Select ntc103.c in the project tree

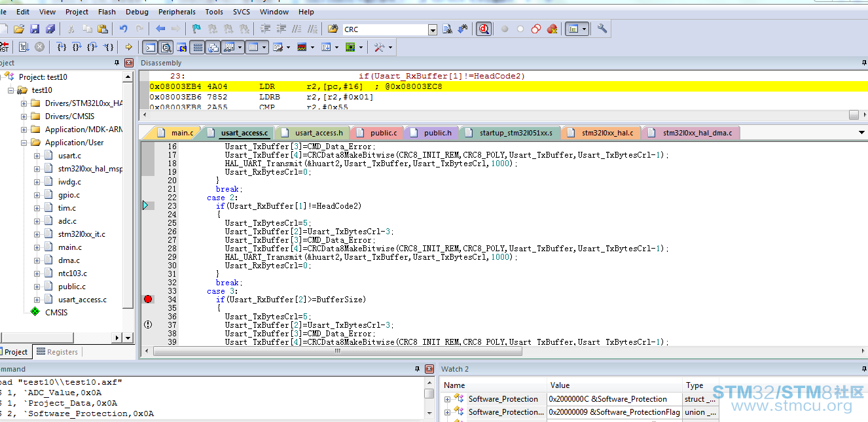72,273
